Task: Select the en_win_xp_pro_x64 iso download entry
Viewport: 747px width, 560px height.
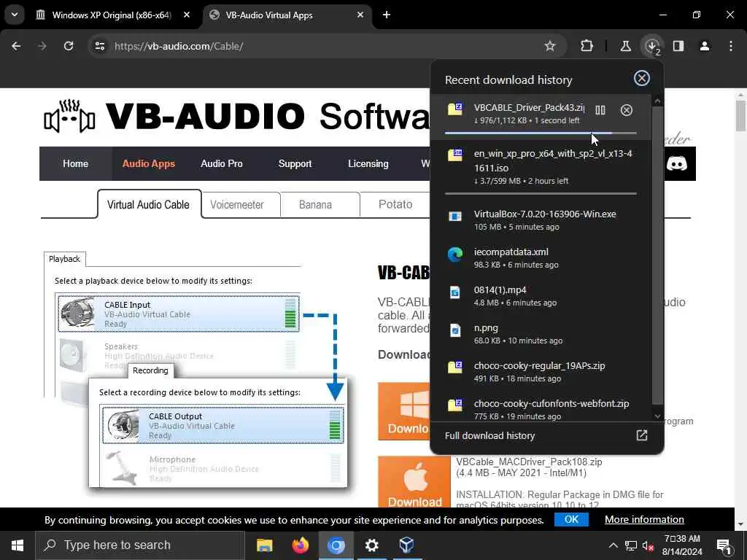Action: point(541,167)
